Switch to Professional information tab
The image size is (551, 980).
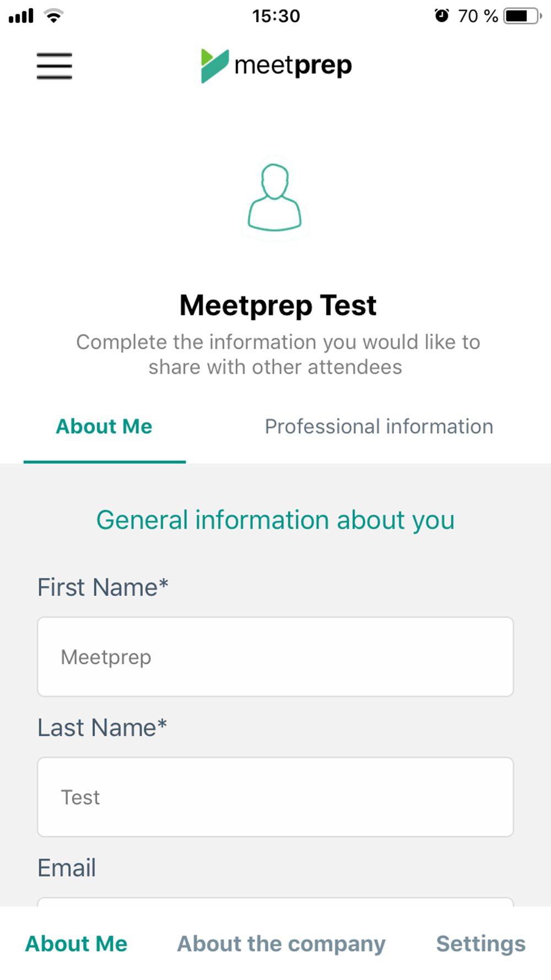[379, 427]
